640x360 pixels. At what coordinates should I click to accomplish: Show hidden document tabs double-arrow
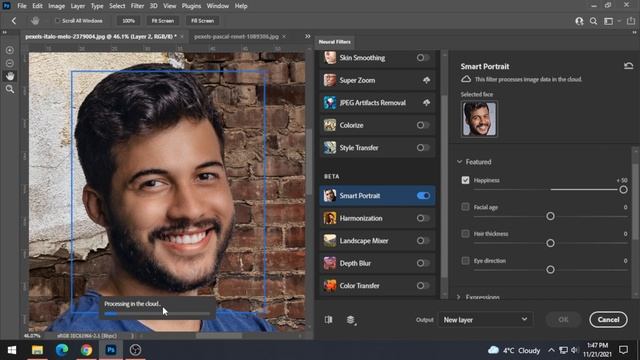(307, 36)
